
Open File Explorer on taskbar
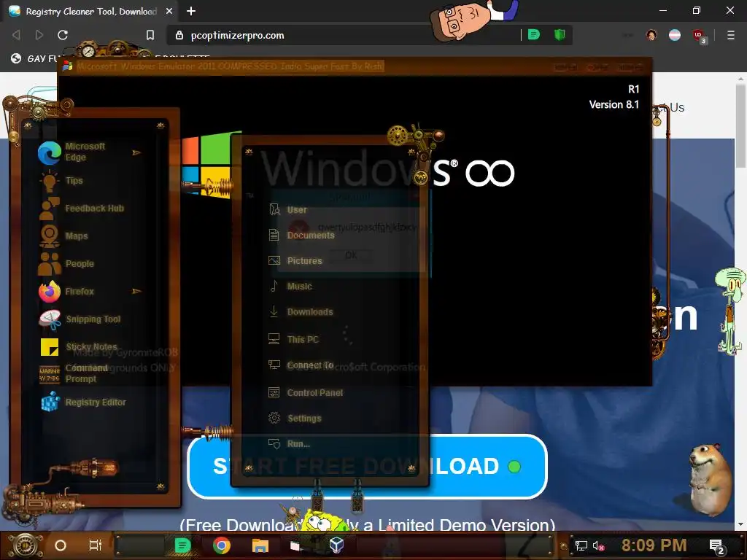(260, 545)
